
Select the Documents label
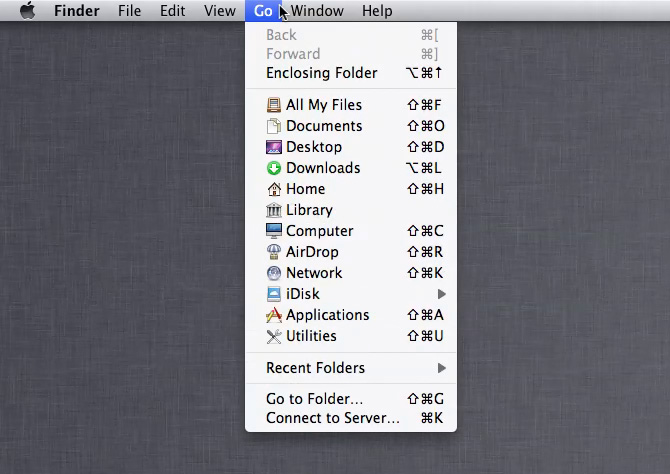pos(324,126)
